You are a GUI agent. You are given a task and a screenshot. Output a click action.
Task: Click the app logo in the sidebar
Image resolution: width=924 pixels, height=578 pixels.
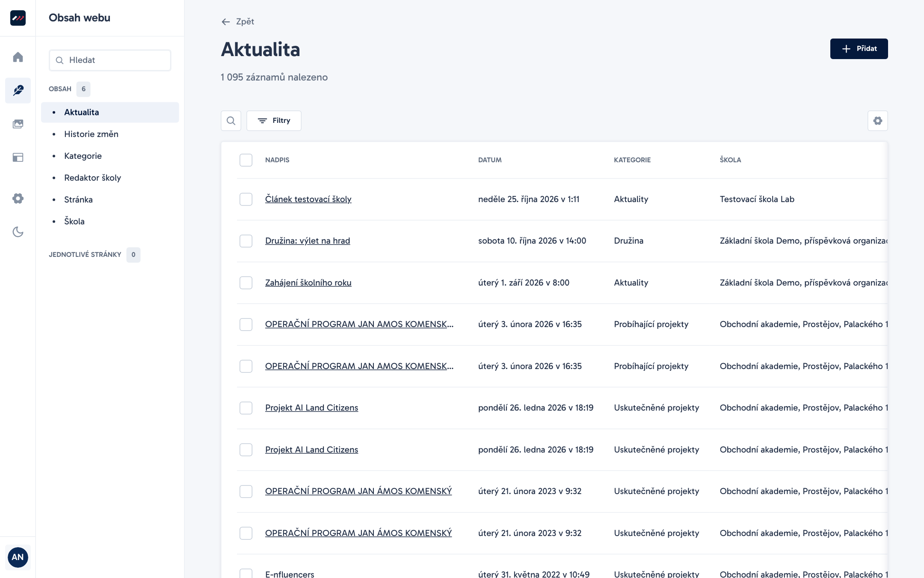point(18,18)
